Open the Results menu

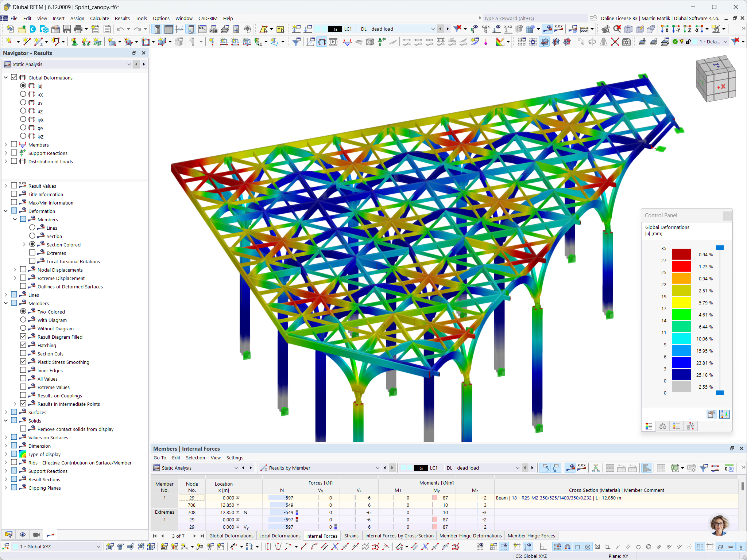tap(122, 18)
